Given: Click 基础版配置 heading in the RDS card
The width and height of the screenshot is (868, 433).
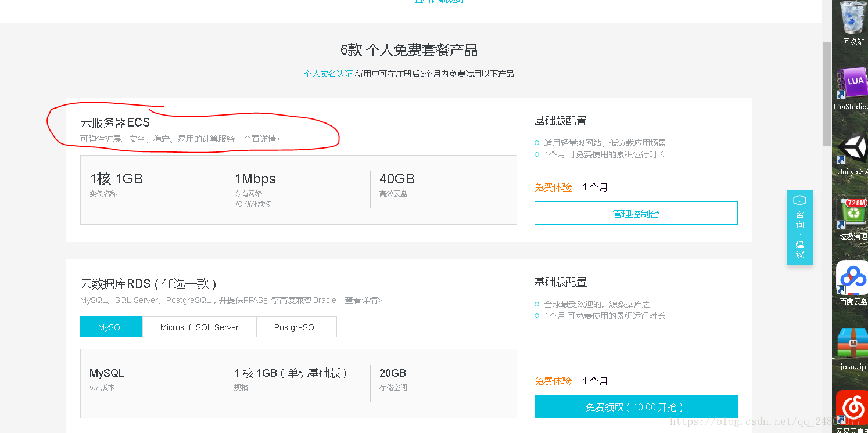Looking at the screenshot, I should coord(561,282).
